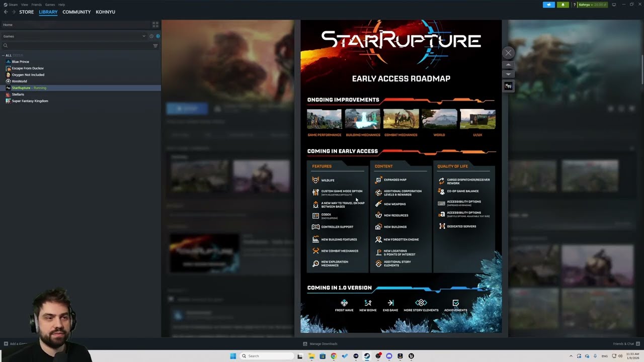644x362 pixels.
Task: Click the More Story Elements icon
Action: click(421, 303)
